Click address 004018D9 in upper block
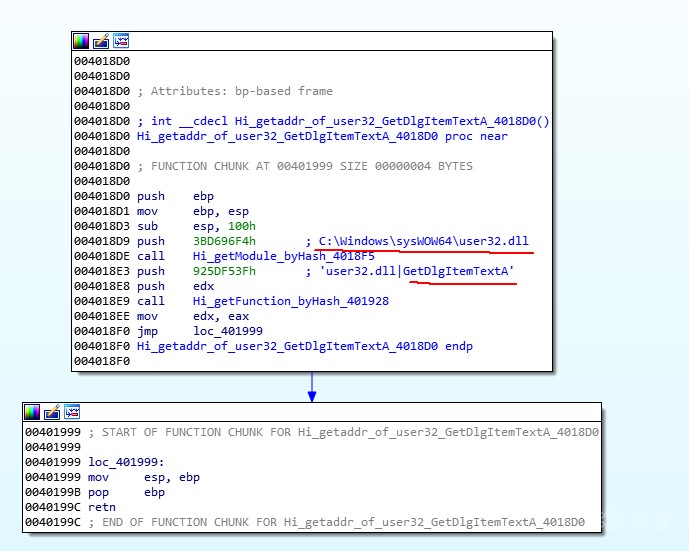689x551 pixels. 102,241
